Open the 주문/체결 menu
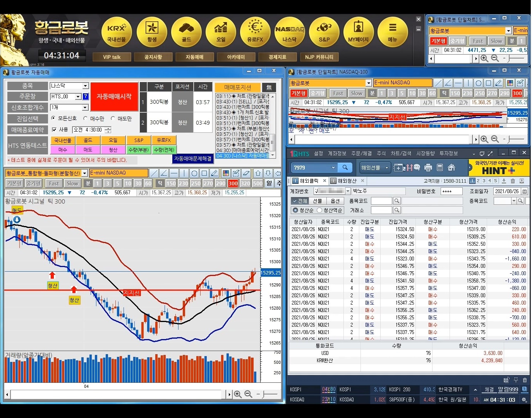Screen dimensions: 532x418 coord(361,153)
